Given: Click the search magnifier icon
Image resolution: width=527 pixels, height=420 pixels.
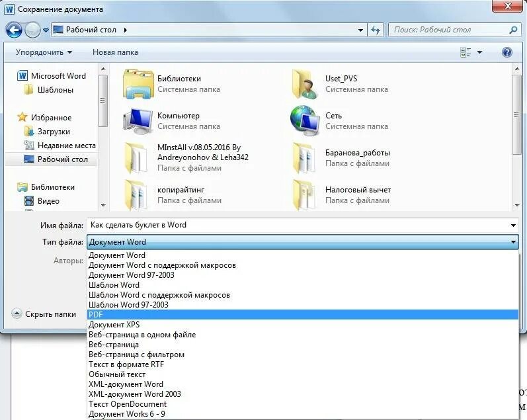Looking at the screenshot, I should [x=513, y=30].
